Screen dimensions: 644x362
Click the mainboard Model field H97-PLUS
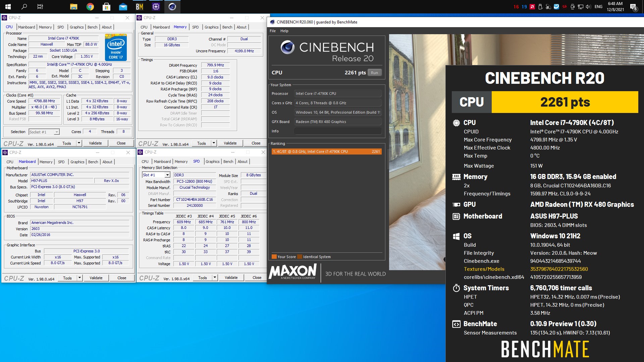(62, 181)
